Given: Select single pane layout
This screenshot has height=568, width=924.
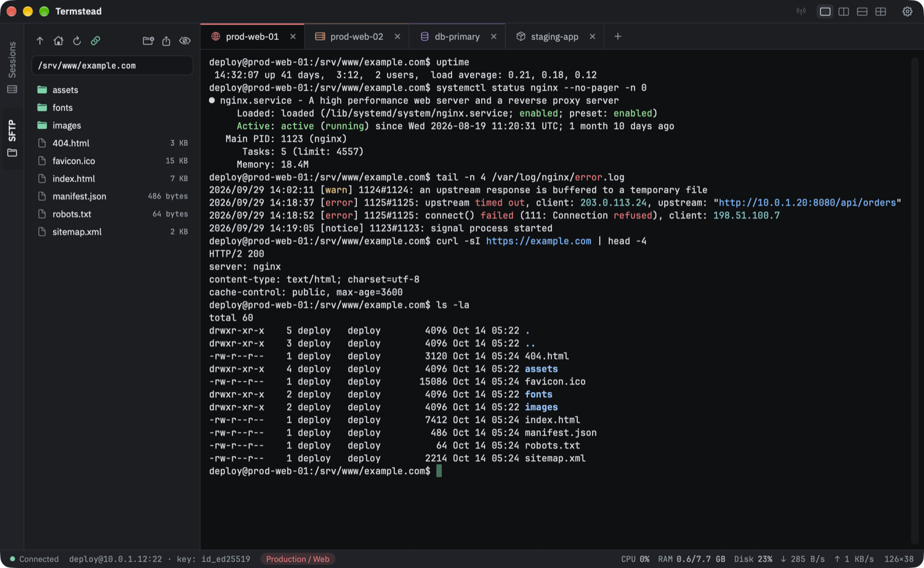Looking at the screenshot, I should [x=825, y=12].
